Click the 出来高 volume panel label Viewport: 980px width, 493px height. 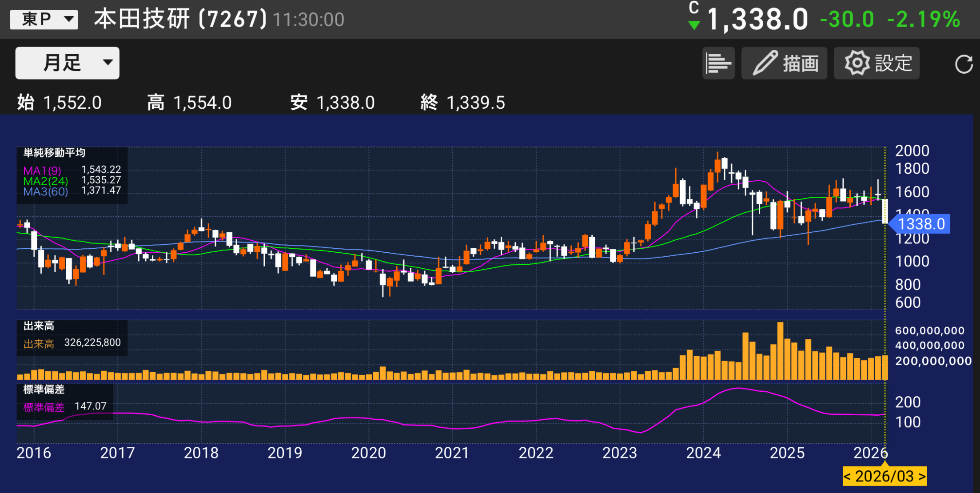coord(39,326)
